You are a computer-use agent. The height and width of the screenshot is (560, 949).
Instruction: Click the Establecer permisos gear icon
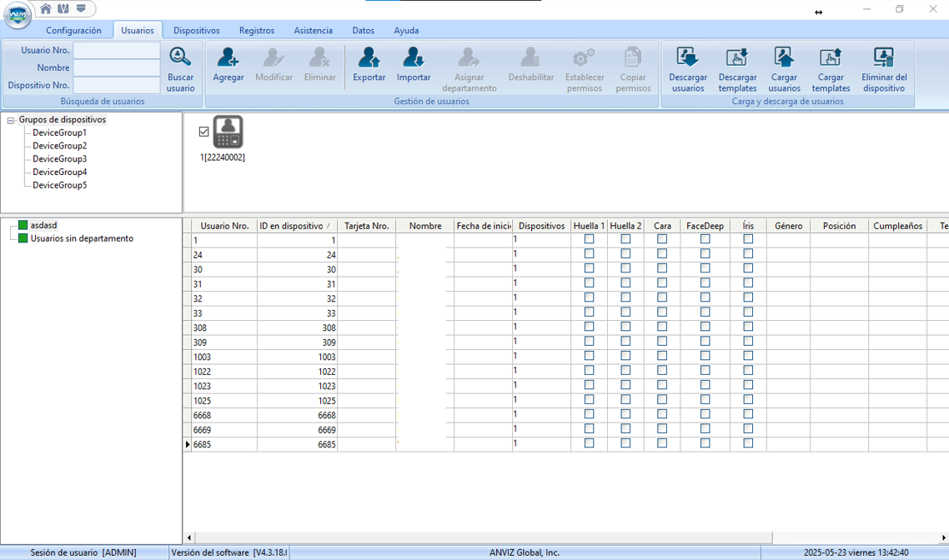584,57
